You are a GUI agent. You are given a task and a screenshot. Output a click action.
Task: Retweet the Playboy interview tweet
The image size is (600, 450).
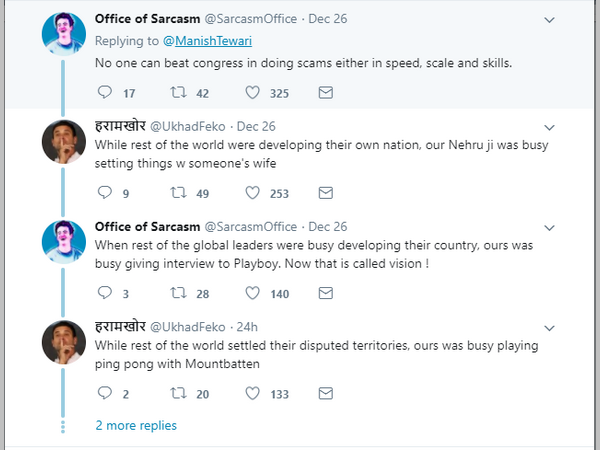181,293
